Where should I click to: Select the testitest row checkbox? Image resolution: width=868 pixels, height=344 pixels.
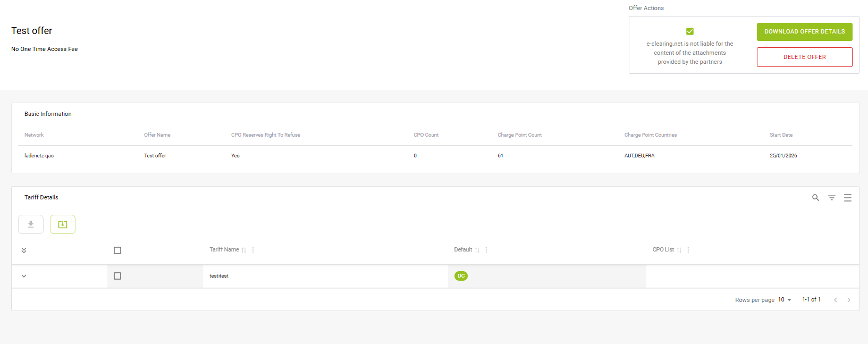point(117,276)
